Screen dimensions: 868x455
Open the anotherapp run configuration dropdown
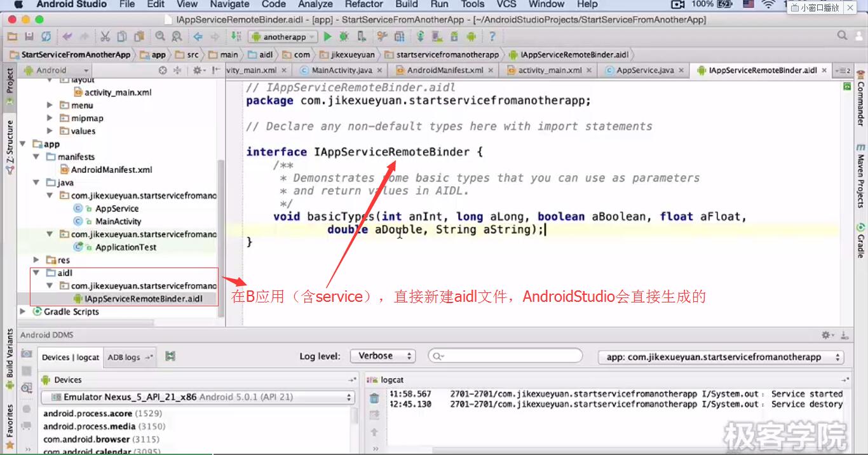coord(283,37)
